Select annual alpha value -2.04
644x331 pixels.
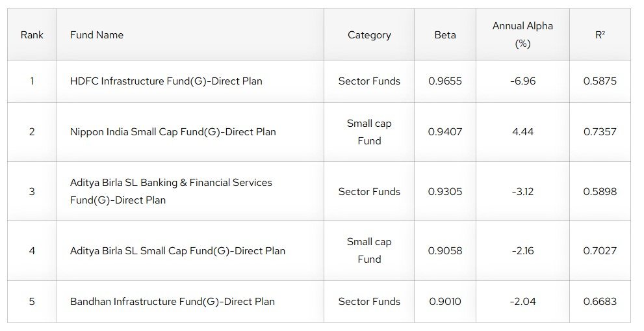click(x=522, y=302)
